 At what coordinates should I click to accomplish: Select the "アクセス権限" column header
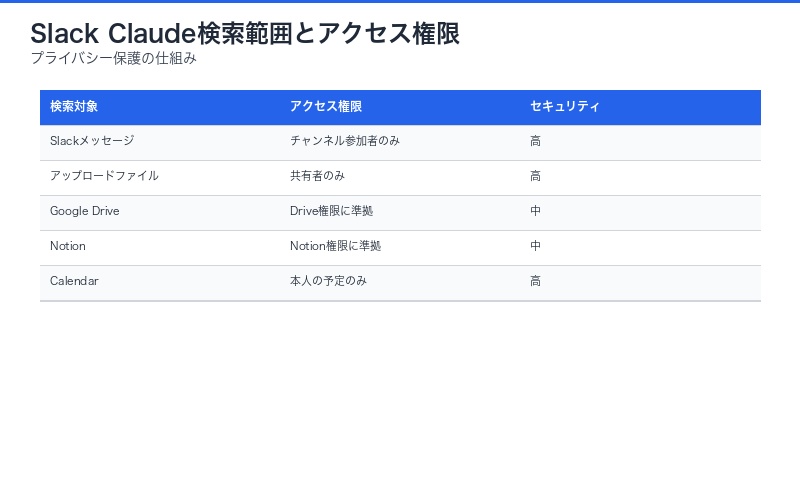(326, 107)
